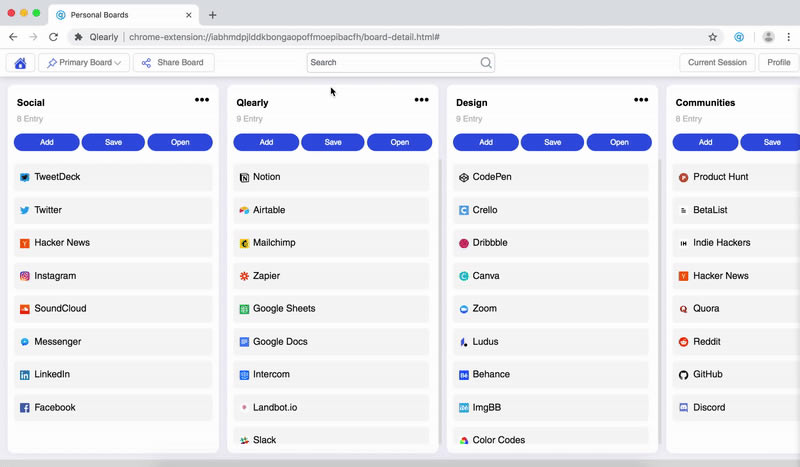Open the Profile page
Viewport: 800px width, 467px height.
click(779, 63)
